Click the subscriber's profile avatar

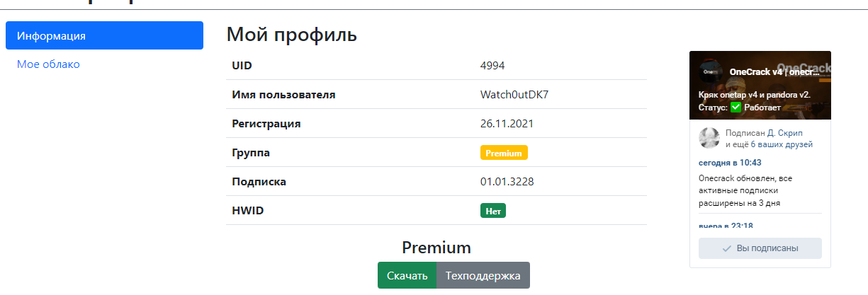(x=709, y=138)
